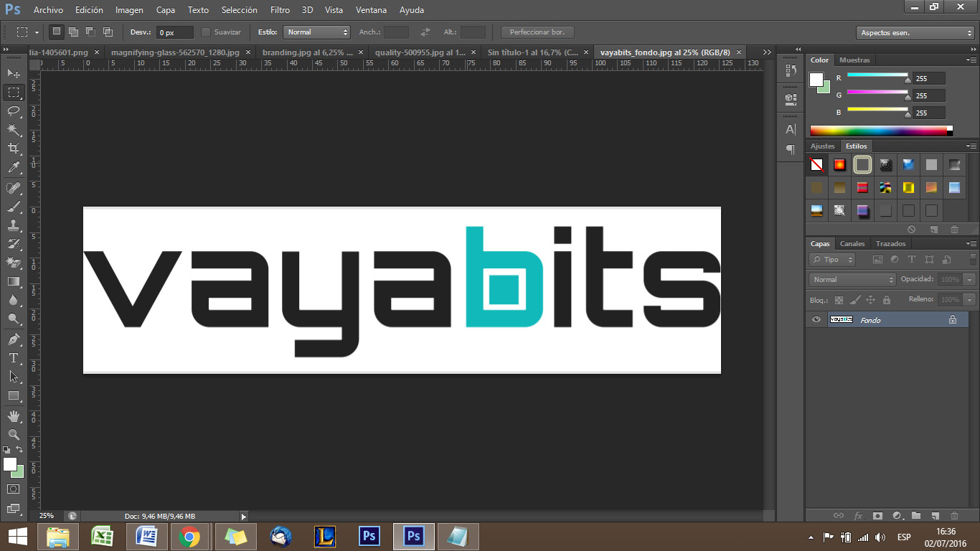
Task: Open the Capa menu
Action: pos(166,10)
